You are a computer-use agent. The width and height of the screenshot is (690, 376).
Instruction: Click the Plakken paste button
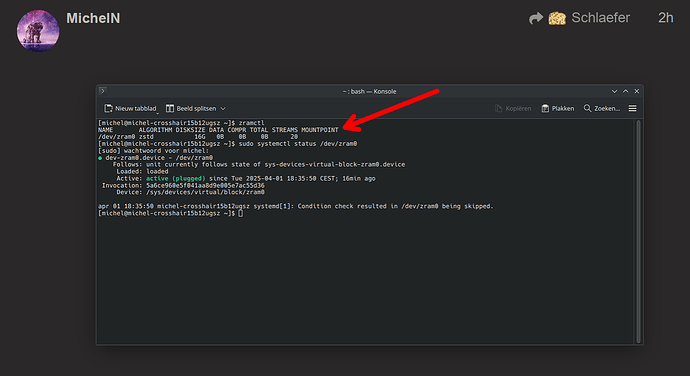558,108
